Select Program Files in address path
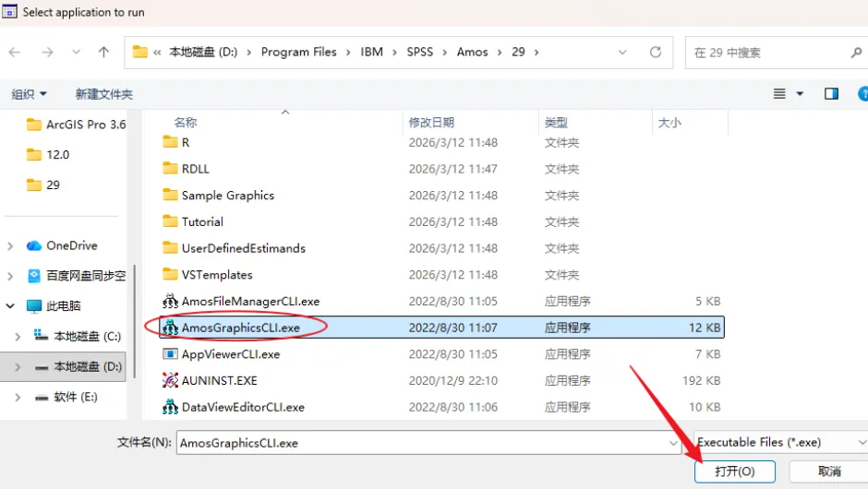The width and height of the screenshot is (868, 489). [x=299, y=52]
